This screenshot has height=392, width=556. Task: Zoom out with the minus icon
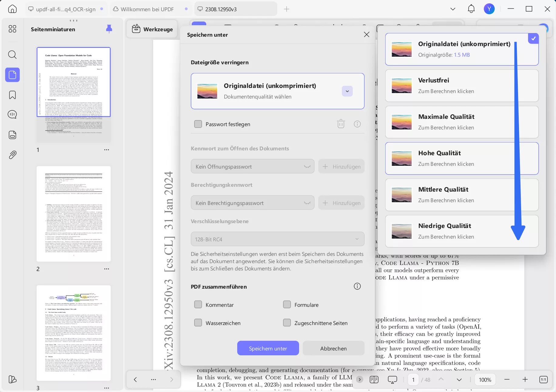pos(507,380)
